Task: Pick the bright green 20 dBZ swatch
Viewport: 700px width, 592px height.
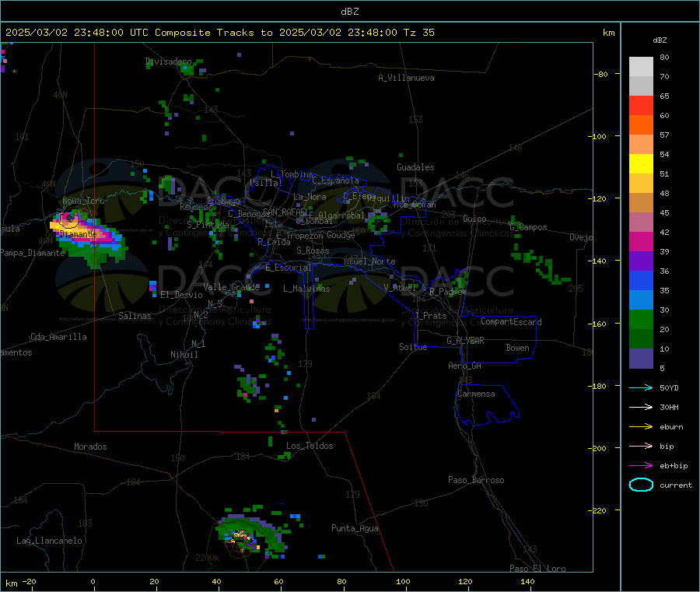Action: pyautogui.click(x=641, y=319)
